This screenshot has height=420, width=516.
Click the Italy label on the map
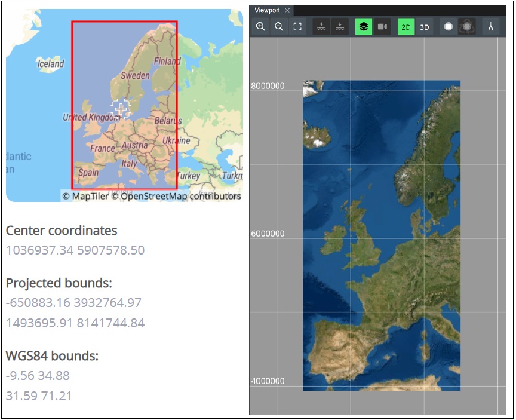(x=129, y=164)
